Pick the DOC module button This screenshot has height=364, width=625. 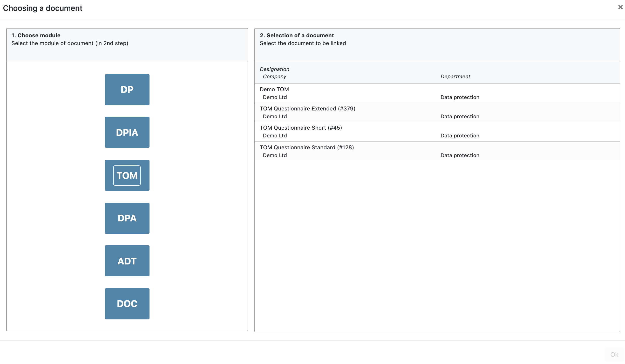(127, 304)
